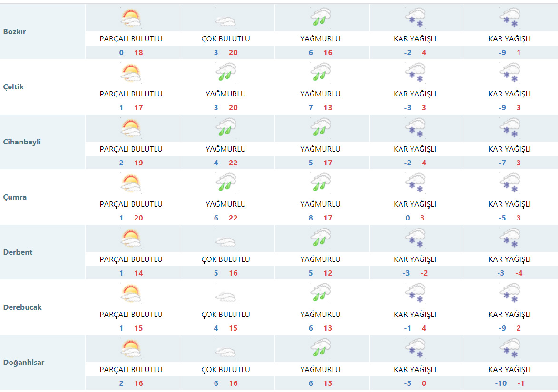The image size is (558, 392).
Task: Click Çeltik's partly cloudy sun icon
Action: [131, 73]
